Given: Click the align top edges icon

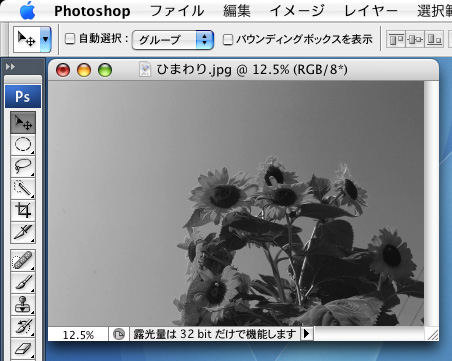Looking at the screenshot, I should point(396,40).
